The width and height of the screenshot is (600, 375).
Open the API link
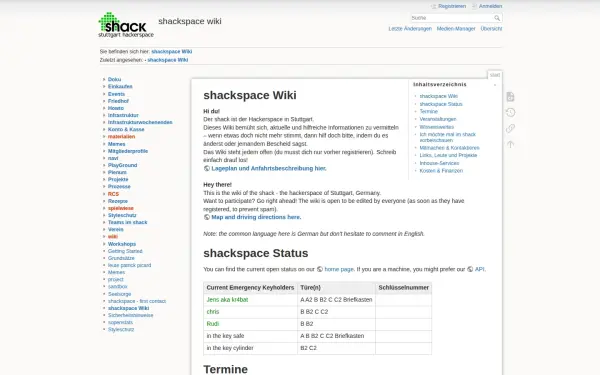(x=479, y=269)
